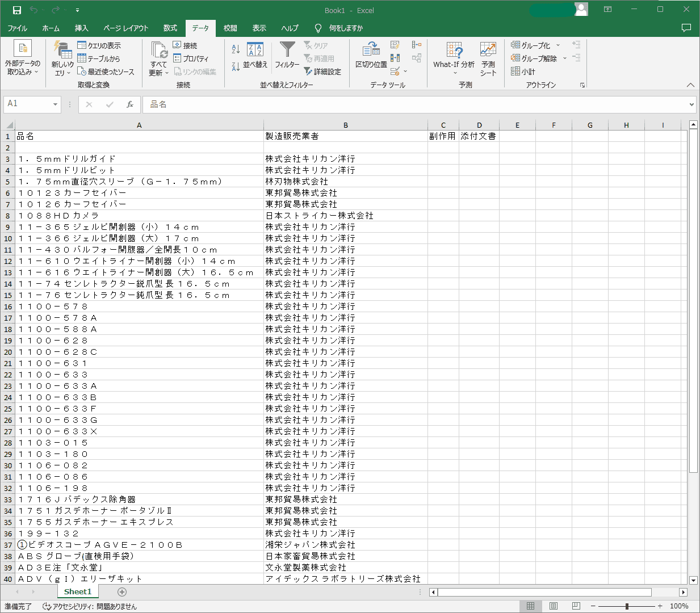Switch to Normal view icon

tap(530, 606)
